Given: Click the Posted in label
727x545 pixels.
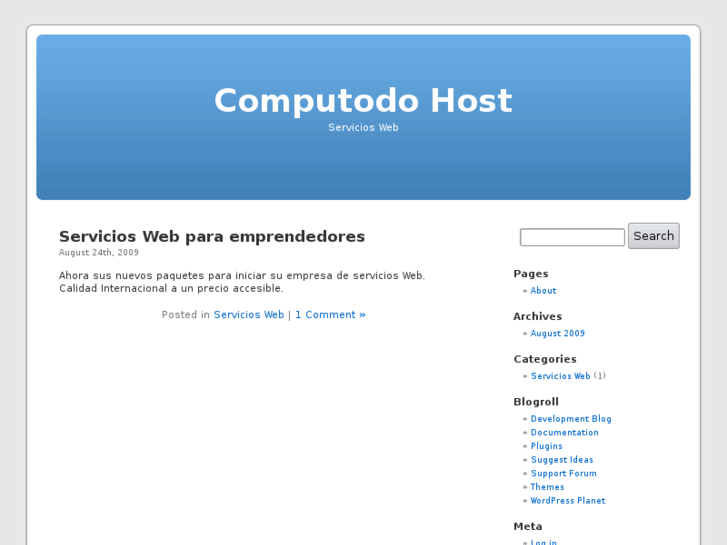Looking at the screenshot, I should click(185, 314).
